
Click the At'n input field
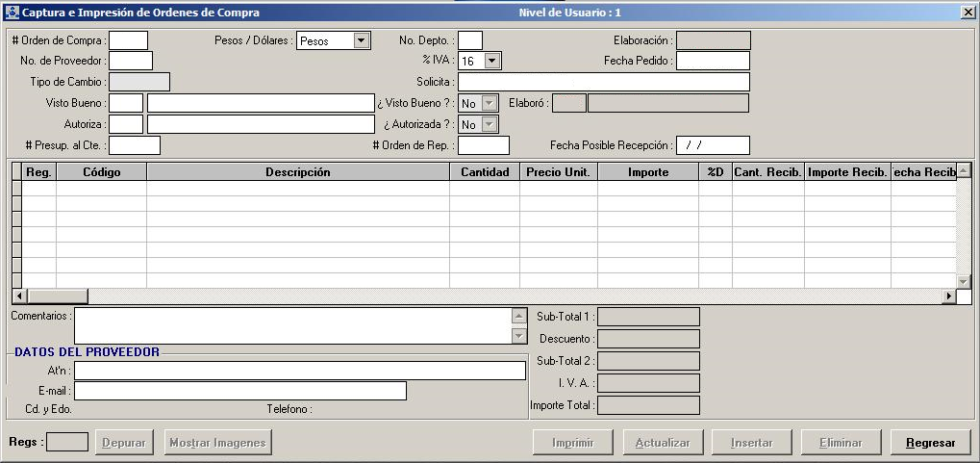300,371
